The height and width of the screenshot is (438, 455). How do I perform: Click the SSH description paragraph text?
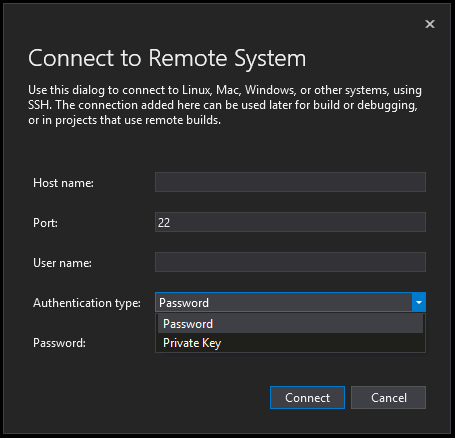(x=225, y=105)
